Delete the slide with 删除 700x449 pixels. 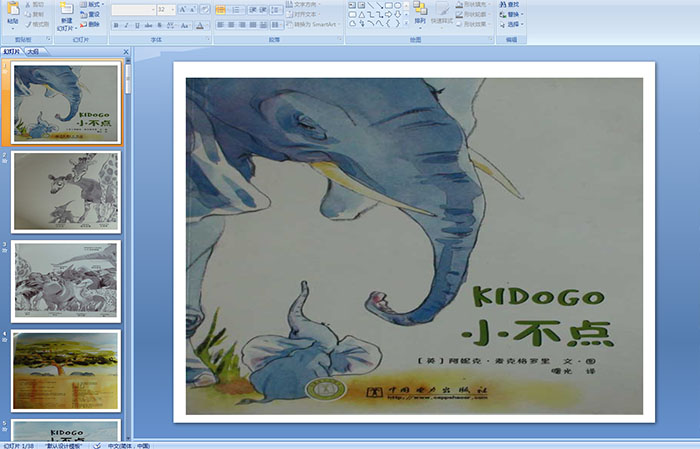(90, 24)
